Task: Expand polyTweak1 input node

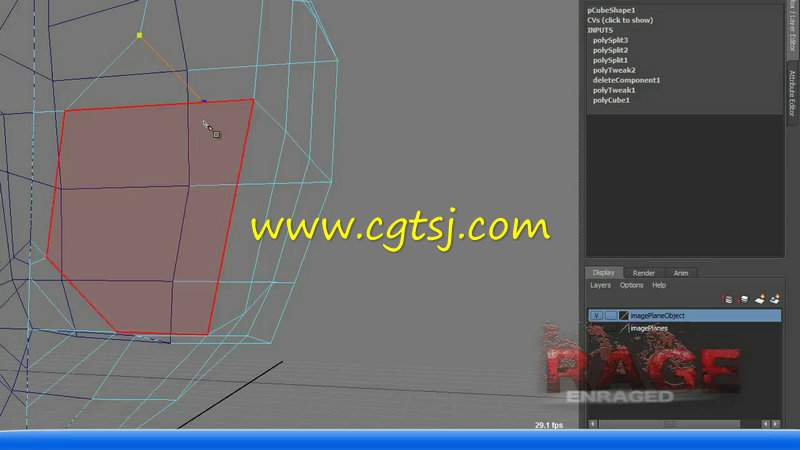Action: point(614,90)
